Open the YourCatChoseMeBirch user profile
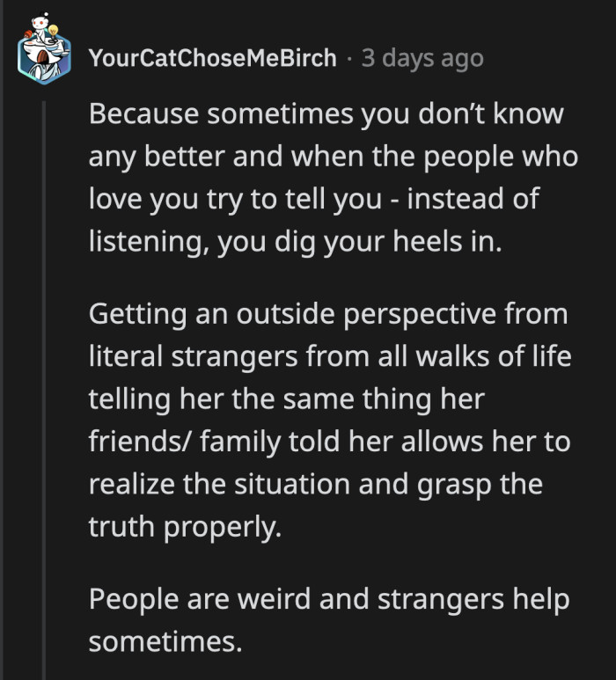616x680 pixels. tap(212, 59)
